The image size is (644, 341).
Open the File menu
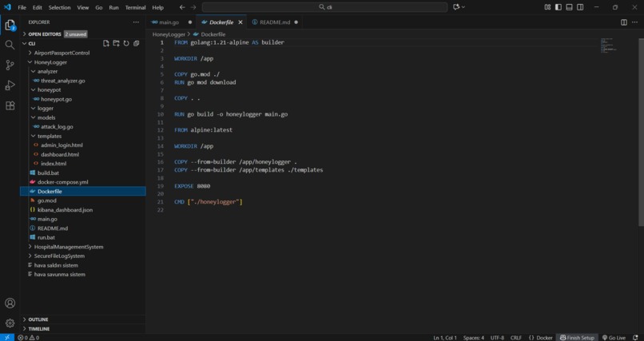(22, 7)
